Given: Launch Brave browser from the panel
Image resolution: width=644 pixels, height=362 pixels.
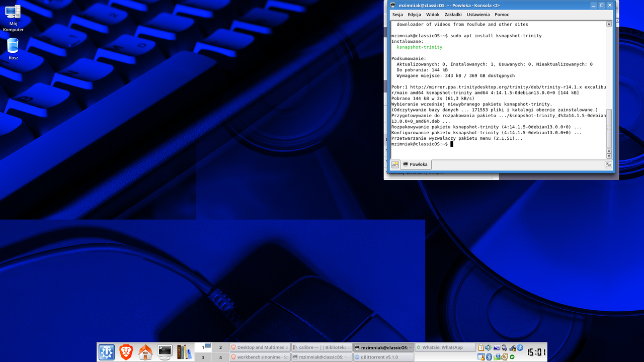Looking at the screenshot, I should point(126,352).
